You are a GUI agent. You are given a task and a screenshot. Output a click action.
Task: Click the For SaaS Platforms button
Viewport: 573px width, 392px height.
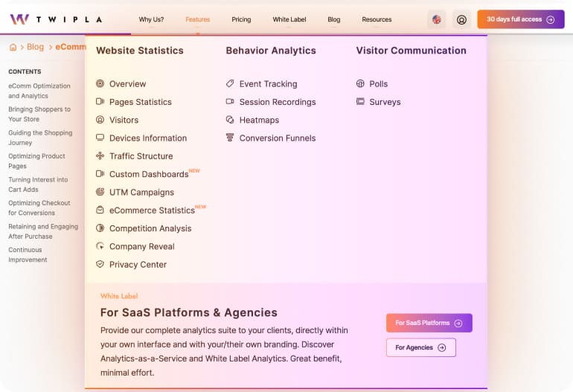pyautogui.click(x=429, y=323)
